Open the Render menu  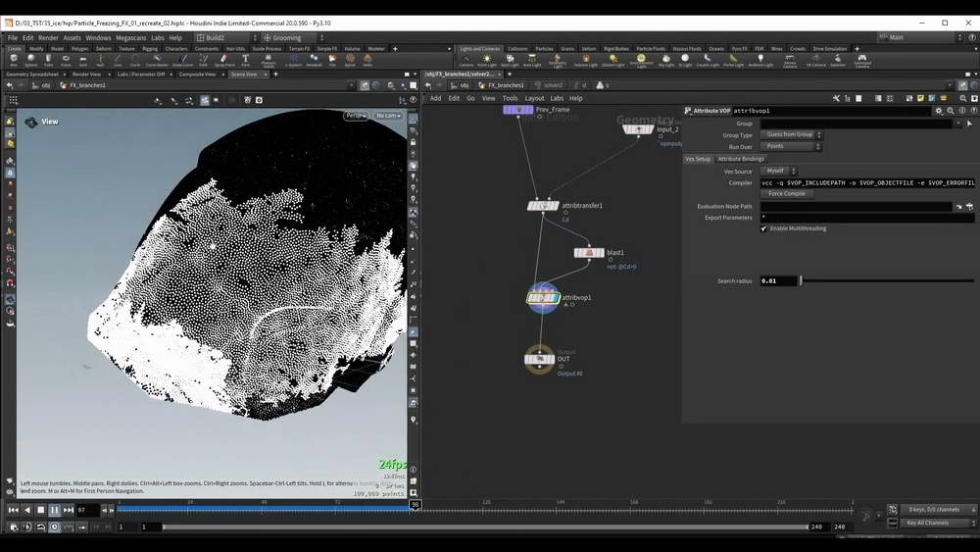pos(48,38)
